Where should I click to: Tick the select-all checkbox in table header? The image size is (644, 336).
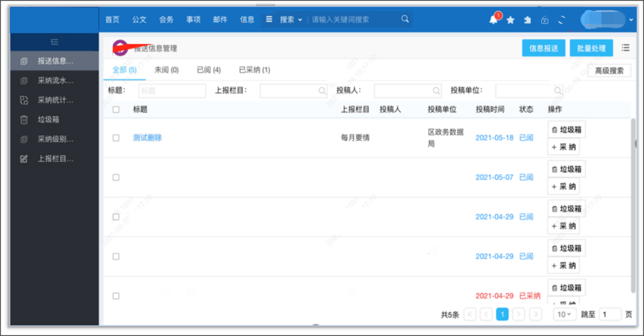[116, 109]
